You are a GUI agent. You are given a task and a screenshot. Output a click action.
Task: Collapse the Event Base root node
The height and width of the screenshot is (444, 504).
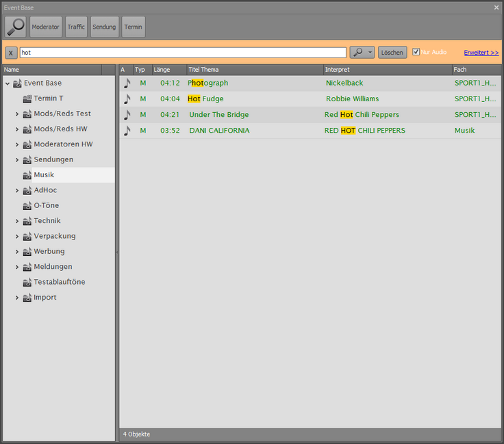point(8,83)
